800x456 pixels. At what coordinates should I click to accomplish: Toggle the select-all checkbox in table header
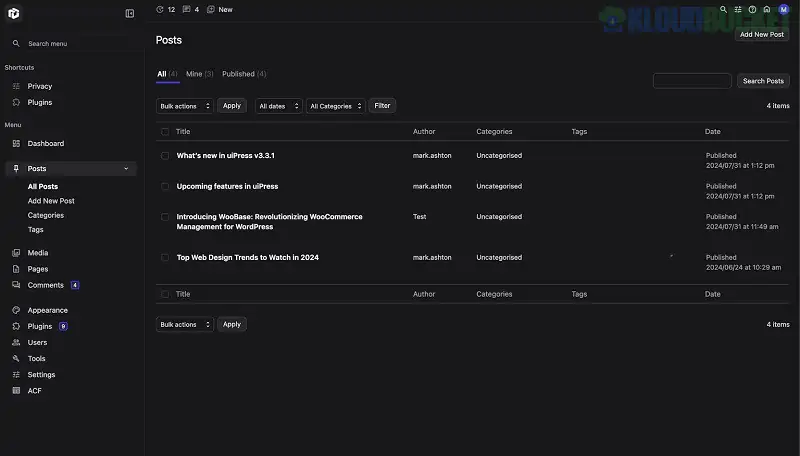tap(165, 132)
